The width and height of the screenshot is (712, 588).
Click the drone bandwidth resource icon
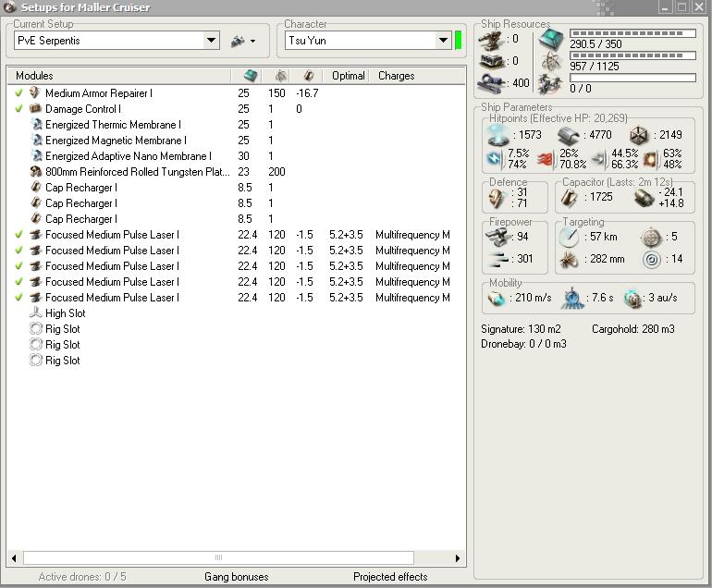point(550,83)
